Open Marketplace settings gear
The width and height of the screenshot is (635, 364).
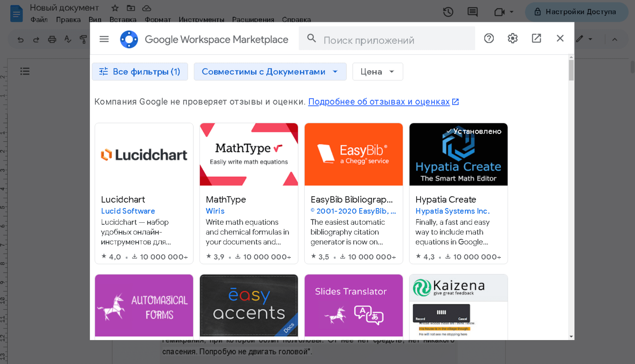pos(512,39)
